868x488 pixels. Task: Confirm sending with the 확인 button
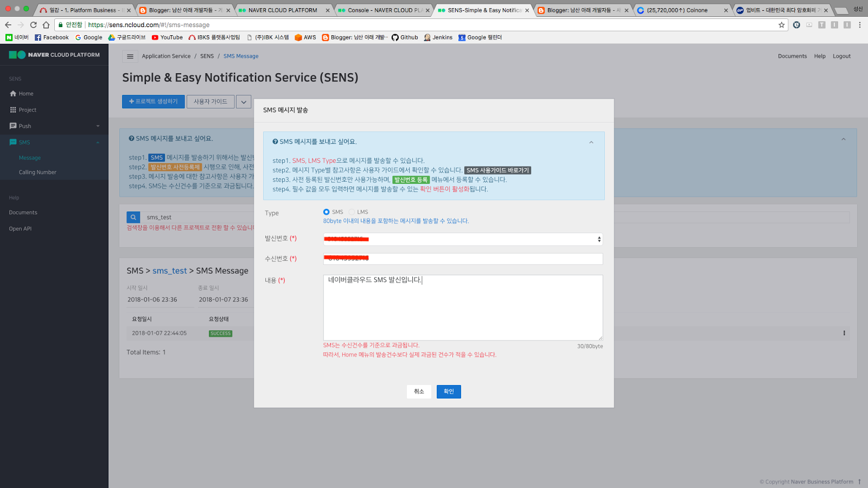click(449, 391)
